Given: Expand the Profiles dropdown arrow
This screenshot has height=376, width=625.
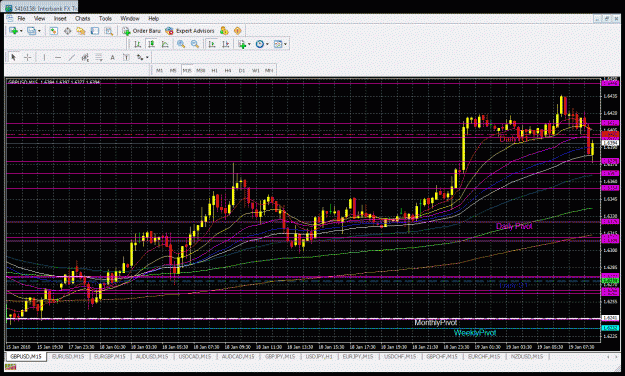Looking at the screenshot, I should (x=39, y=31).
